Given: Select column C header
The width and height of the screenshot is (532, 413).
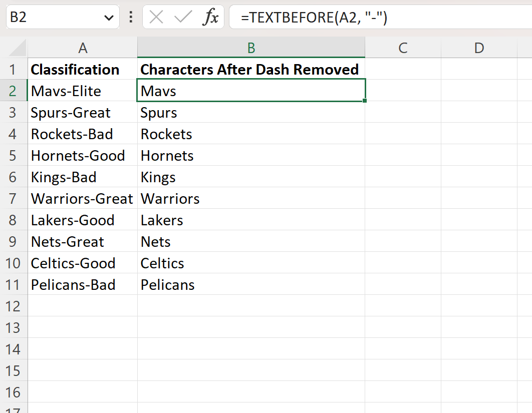Looking at the screenshot, I should coord(403,48).
